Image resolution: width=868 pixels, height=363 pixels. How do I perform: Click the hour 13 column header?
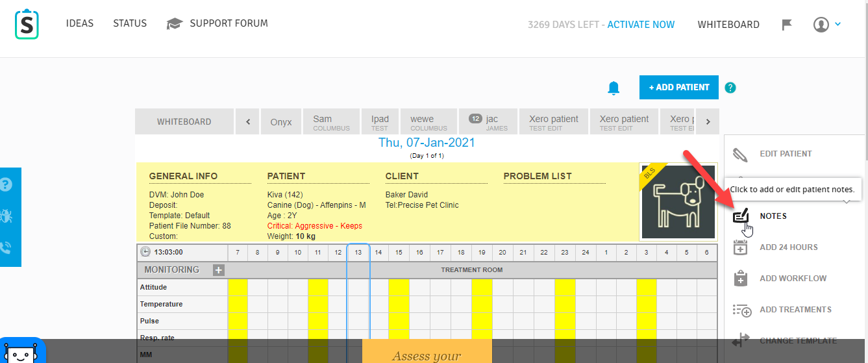tap(358, 252)
